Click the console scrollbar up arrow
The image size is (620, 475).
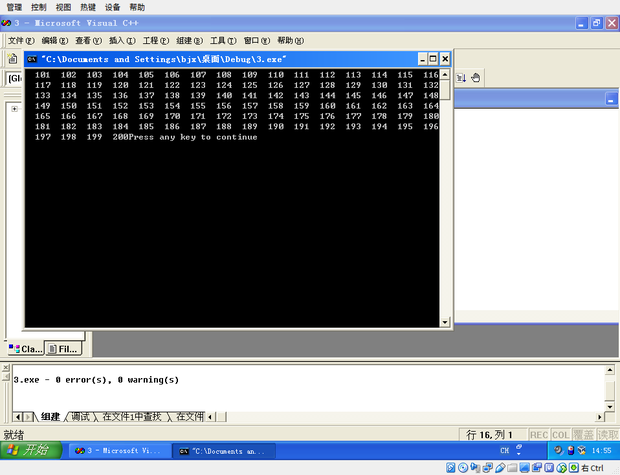click(x=445, y=74)
